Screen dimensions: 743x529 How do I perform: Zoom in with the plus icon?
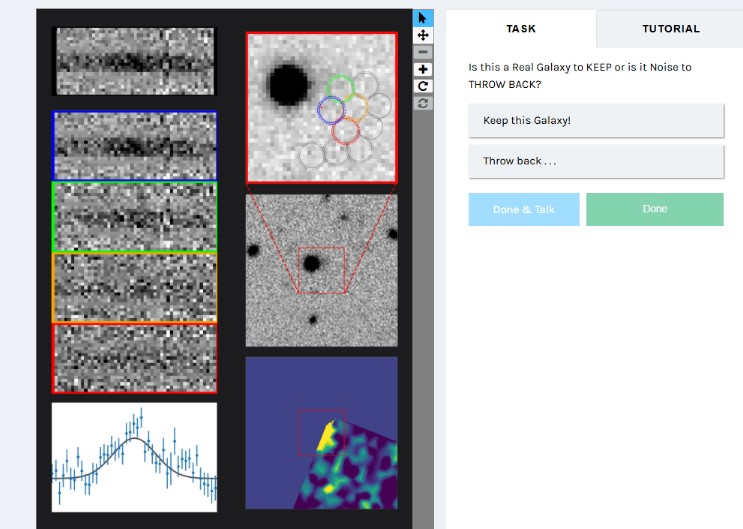click(423, 69)
